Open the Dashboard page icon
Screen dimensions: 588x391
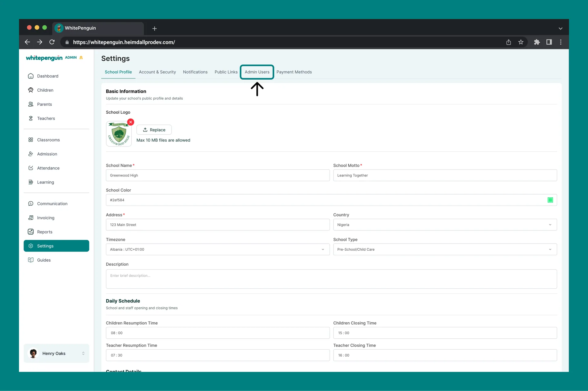(x=31, y=76)
